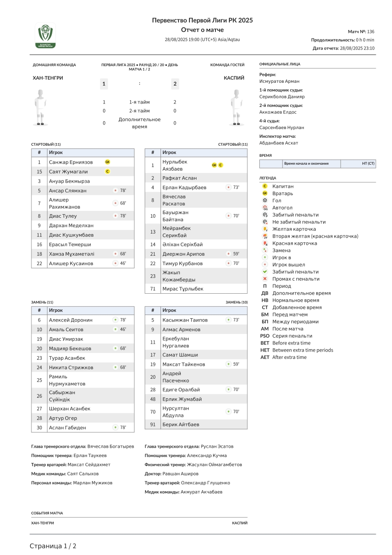This screenshot has height=555, width=392.
Task: Click the yellow card icon in the legend
Action: tap(265, 229)
